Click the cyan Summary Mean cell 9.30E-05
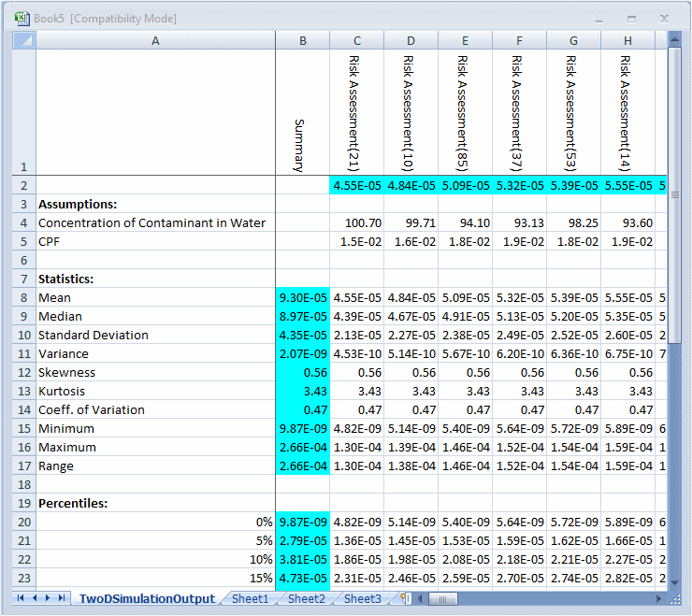Screen dimensions: 692x616 (302, 297)
